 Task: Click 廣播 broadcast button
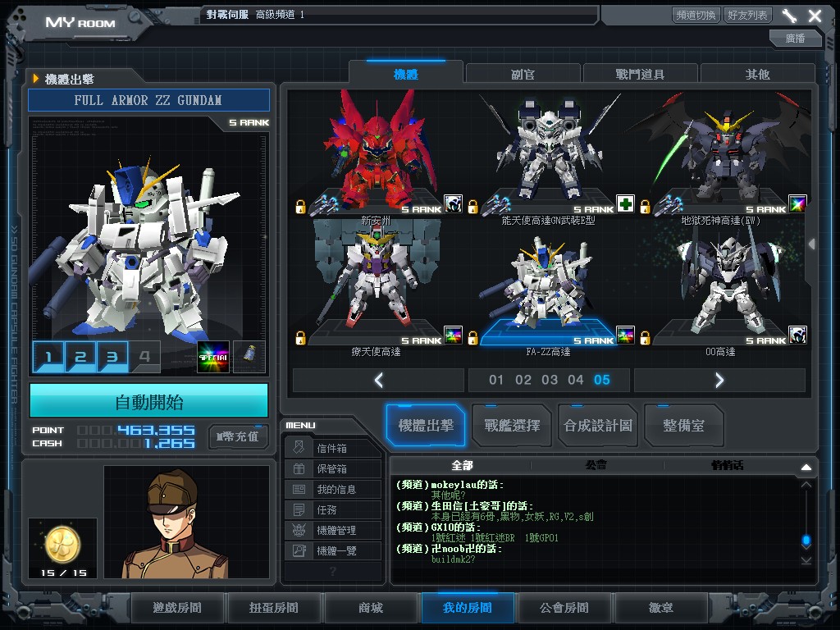coord(795,38)
